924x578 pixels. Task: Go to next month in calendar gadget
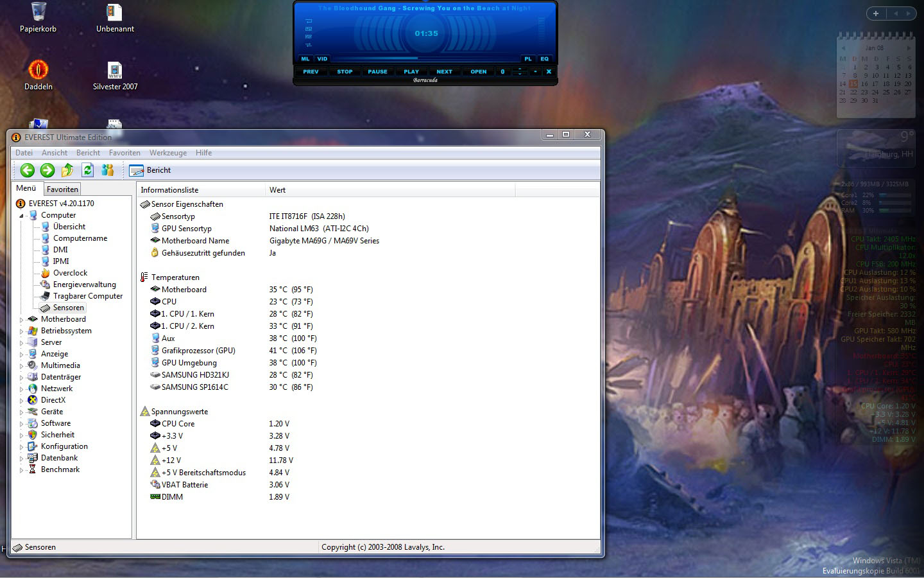909,48
